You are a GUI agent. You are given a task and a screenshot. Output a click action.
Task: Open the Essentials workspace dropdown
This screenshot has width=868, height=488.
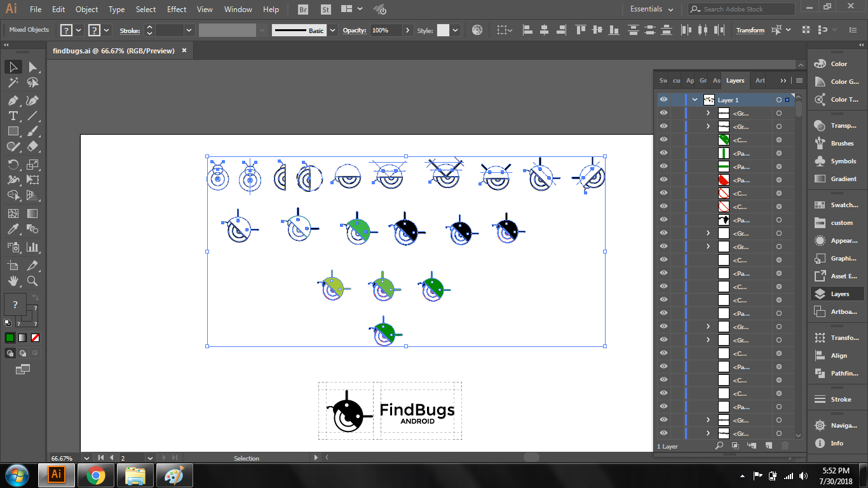click(x=652, y=10)
